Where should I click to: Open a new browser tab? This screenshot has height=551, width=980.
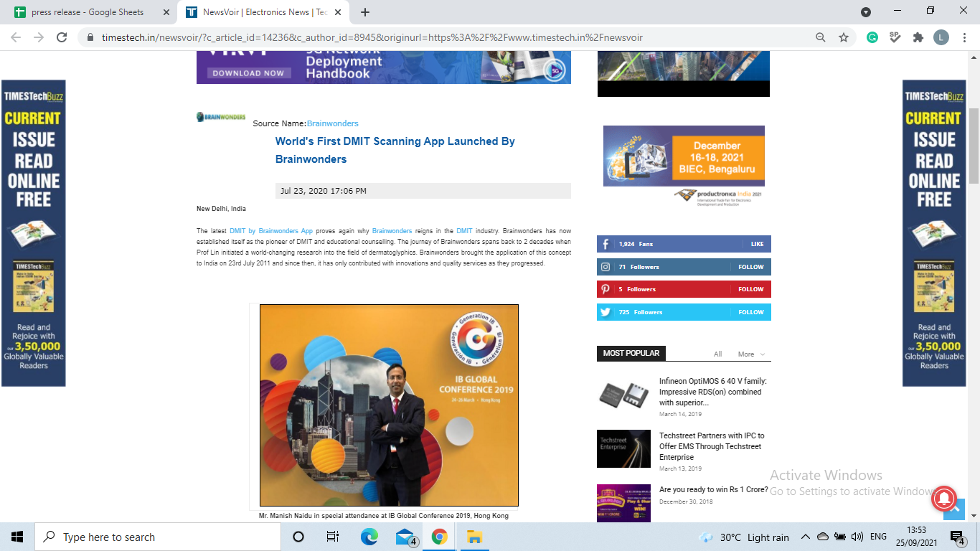(x=365, y=12)
